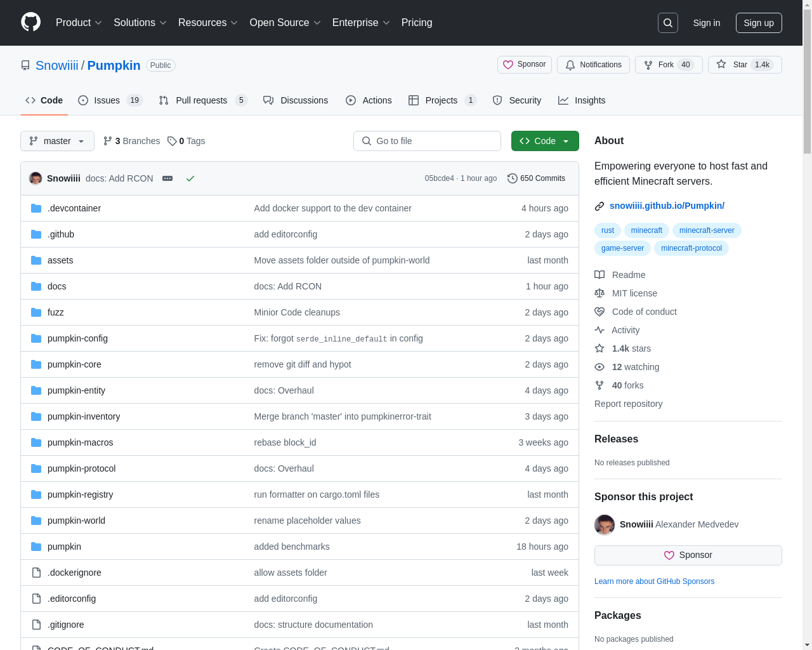Open the Readme book link
Image resolution: width=812 pixels, height=650 pixels.
(x=620, y=275)
